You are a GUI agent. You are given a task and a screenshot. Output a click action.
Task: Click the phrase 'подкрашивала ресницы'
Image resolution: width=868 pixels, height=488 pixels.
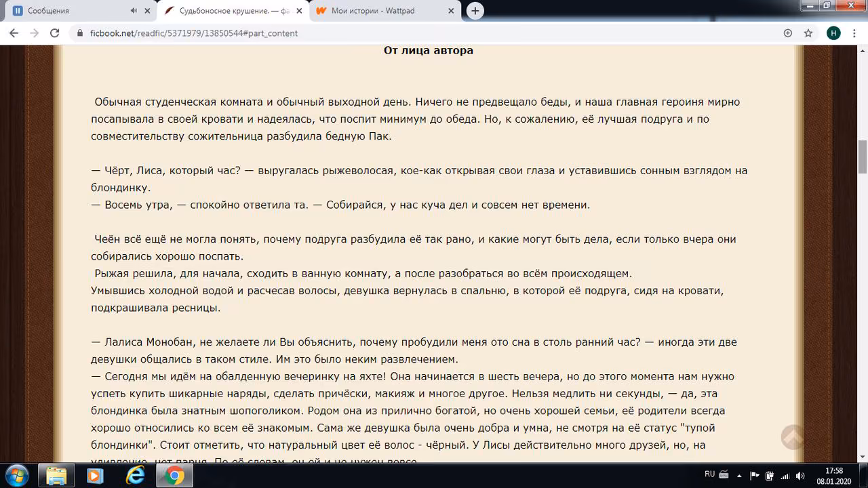point(156,308)
